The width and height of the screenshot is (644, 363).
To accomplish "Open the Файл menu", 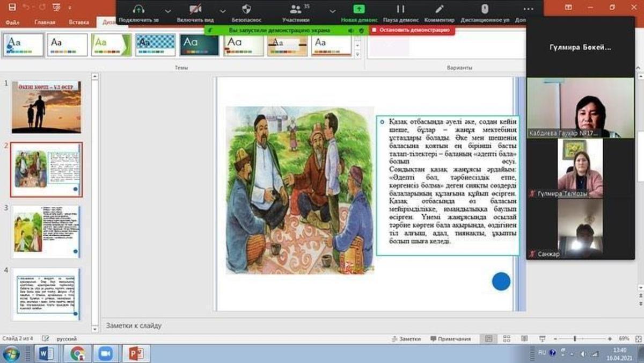I will [12, 22].
